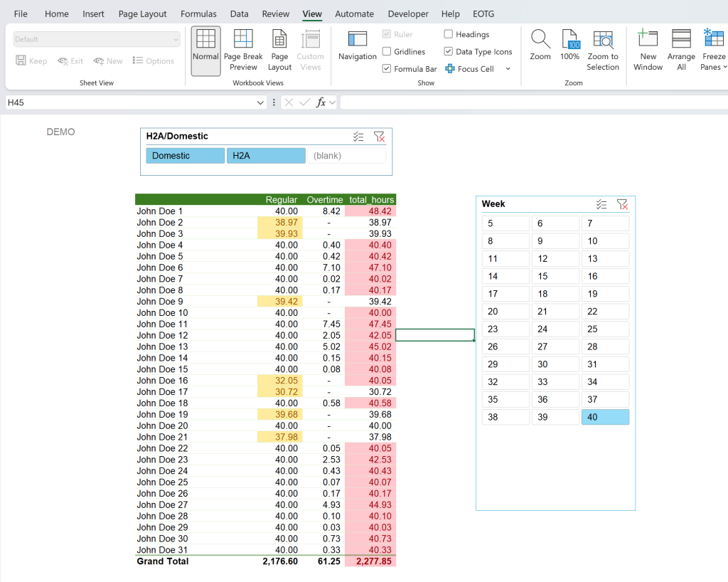The image size is (728, 582).
Task: Switch to the Home tab
Action: click(57, 14)
